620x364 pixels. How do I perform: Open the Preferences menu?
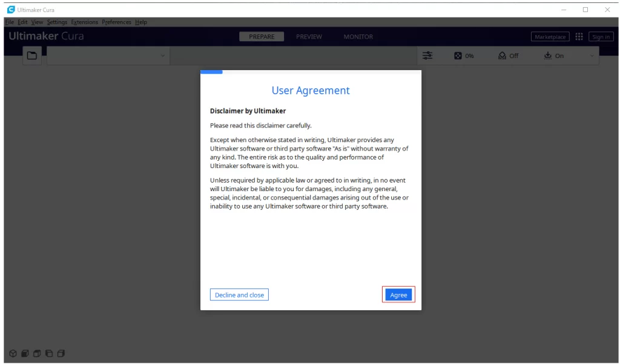click(x=116, y=22)
